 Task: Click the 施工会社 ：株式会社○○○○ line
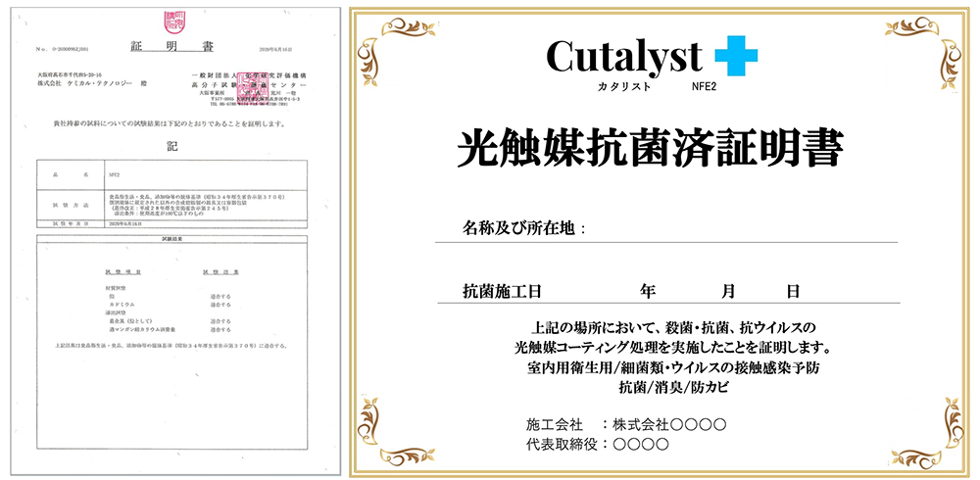tap(626, 425)
